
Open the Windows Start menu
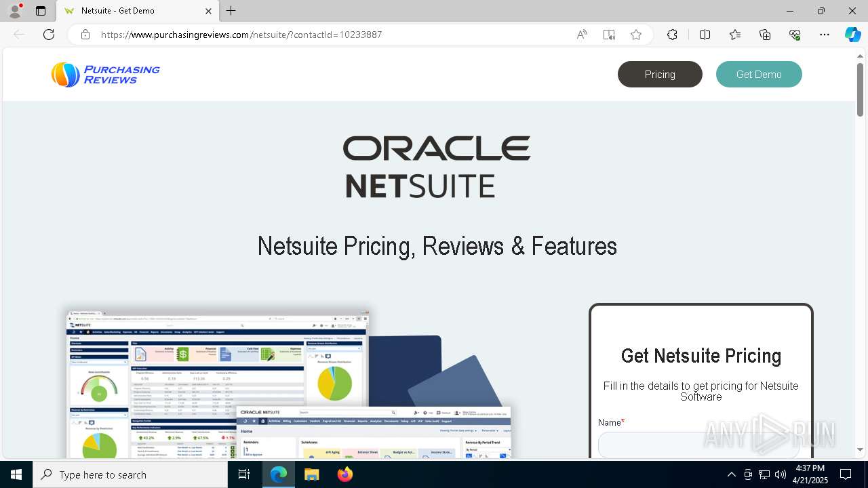16,474
